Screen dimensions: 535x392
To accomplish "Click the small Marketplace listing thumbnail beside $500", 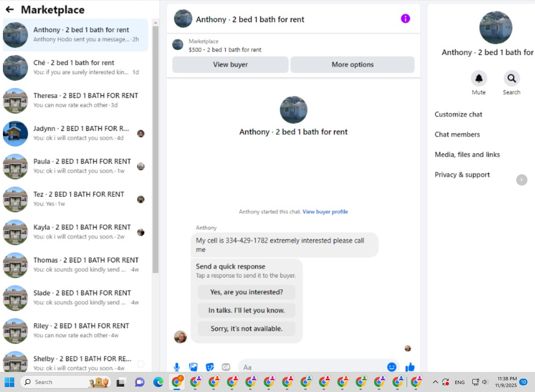I will click(178, 45).
